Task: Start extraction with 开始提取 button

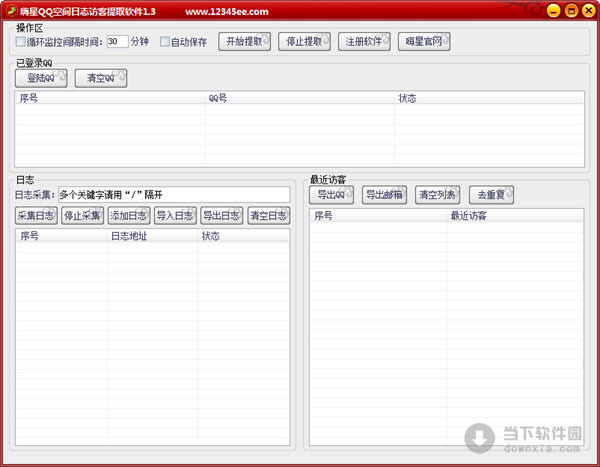Action: tap(245, 41)
